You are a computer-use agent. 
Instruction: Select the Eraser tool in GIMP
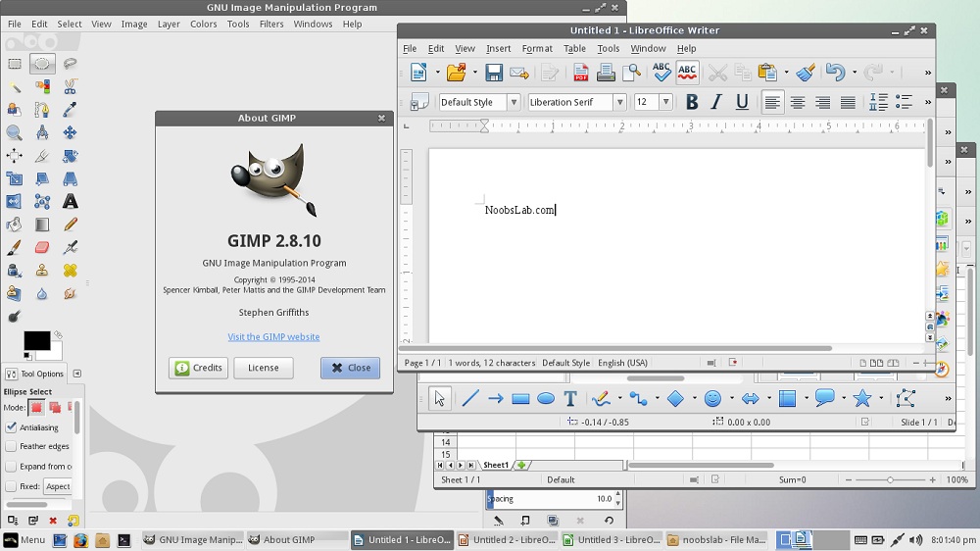42,247
